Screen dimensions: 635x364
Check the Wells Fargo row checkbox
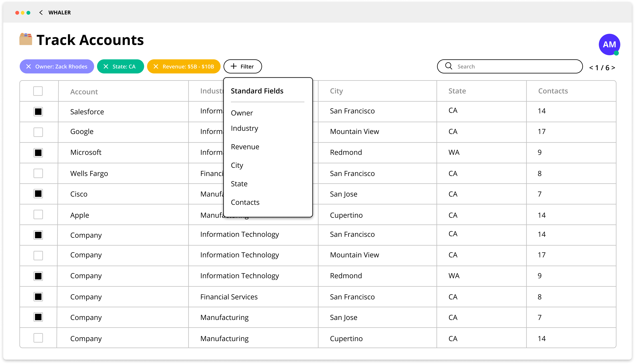tap(38, 173)
